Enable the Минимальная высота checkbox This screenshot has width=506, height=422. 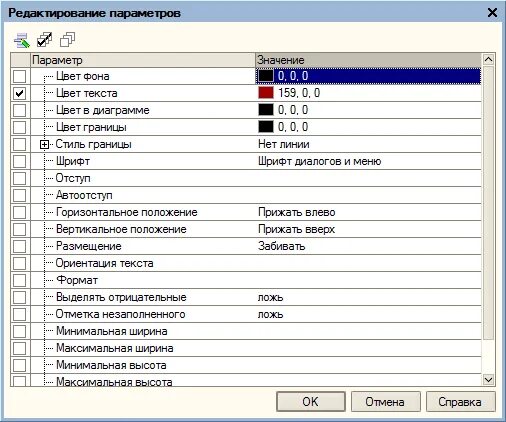(x=19, y=365)
